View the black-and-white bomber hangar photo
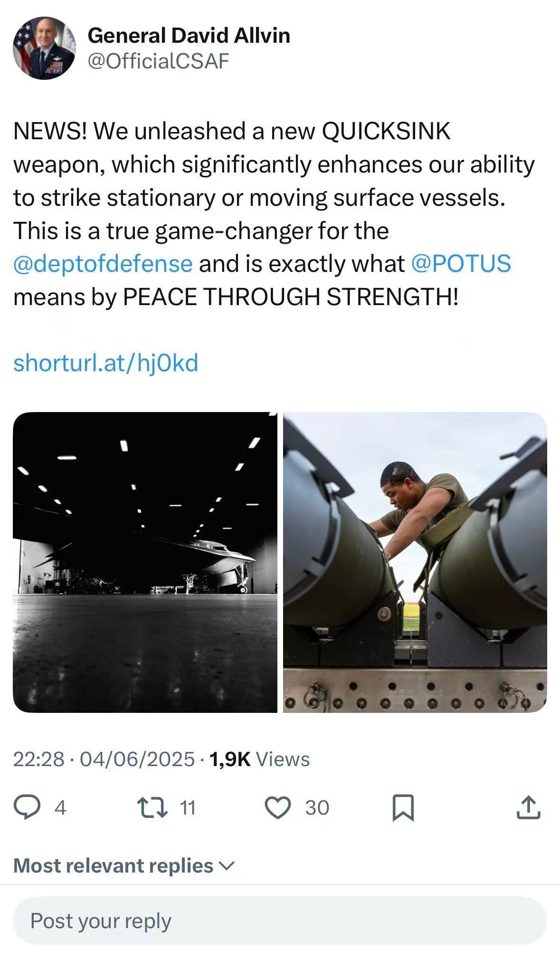The image size is (560, 960). tap(145, 562)
